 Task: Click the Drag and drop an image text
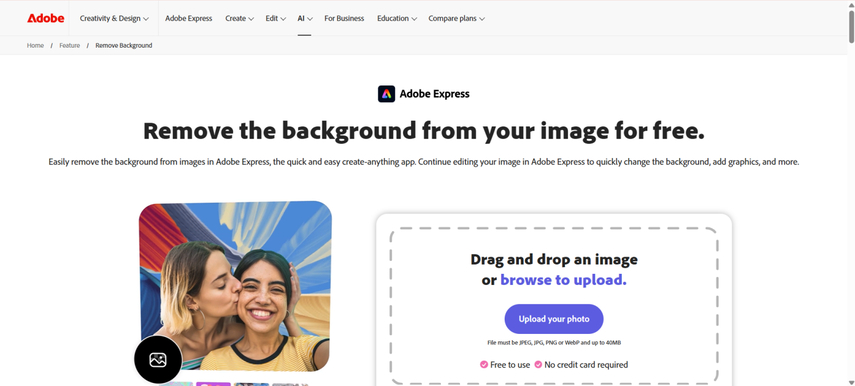point(554,259)
